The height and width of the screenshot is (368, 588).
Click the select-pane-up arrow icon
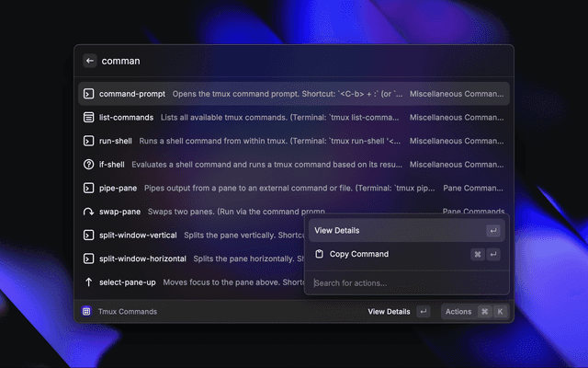(x=88, y=282)
